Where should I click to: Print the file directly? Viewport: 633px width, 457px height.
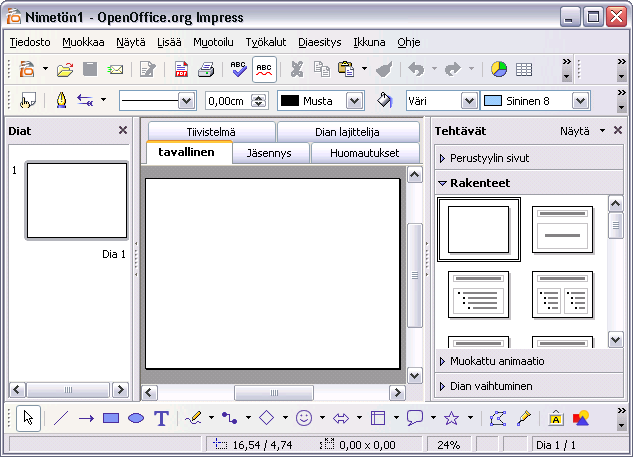click(206, 69)
